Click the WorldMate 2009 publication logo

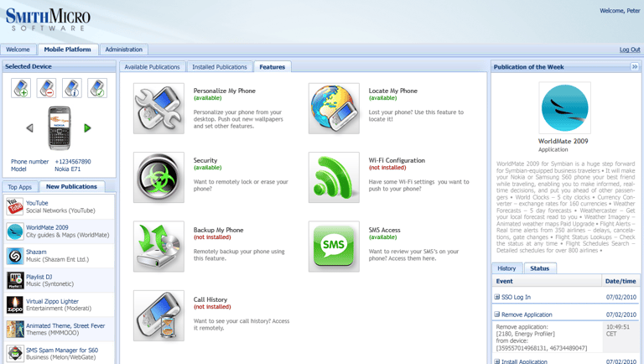564,108
